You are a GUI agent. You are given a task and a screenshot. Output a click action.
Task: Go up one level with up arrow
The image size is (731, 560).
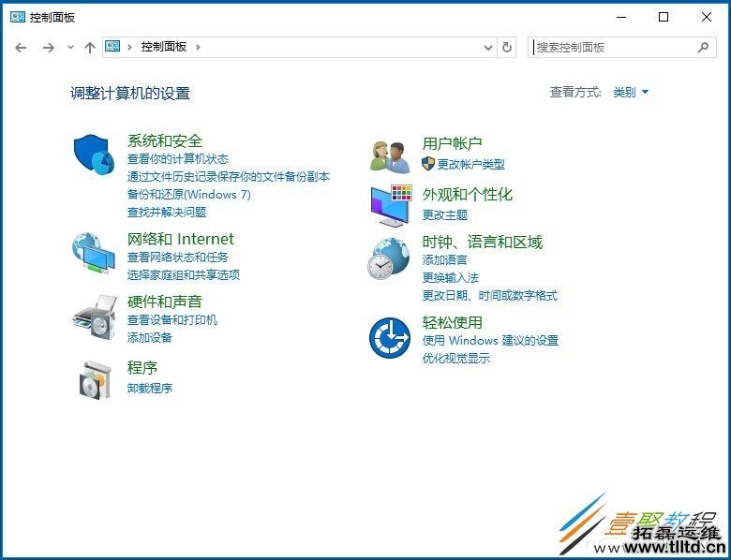pyautogui.click(x=90, y=48)
